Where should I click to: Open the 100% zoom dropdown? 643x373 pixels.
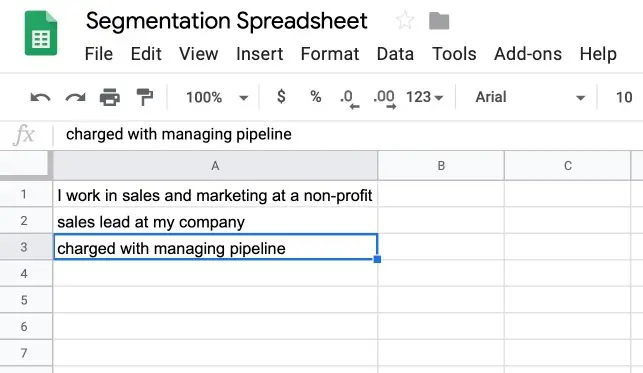217,98
